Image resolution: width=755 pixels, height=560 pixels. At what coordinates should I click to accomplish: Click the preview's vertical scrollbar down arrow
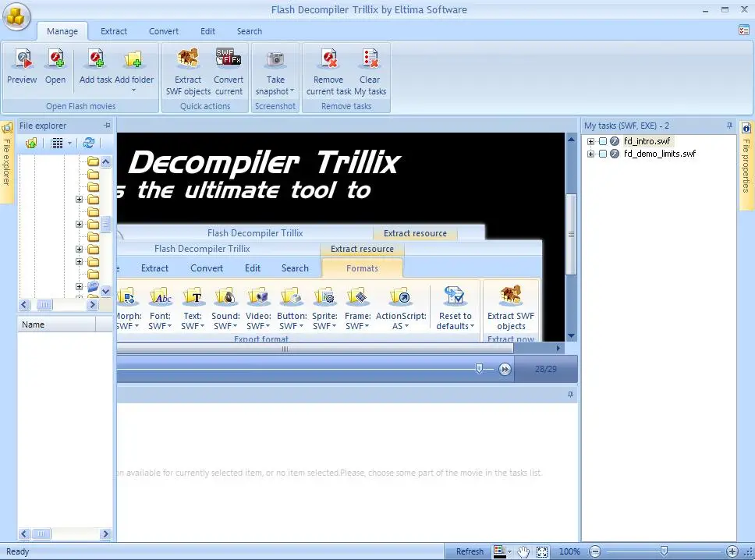tap(571, 335)
